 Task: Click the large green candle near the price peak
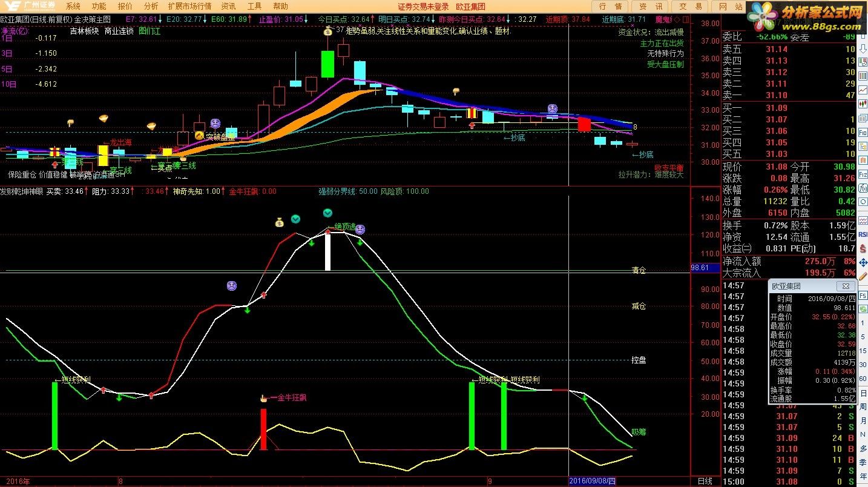(x=327, y=64)
